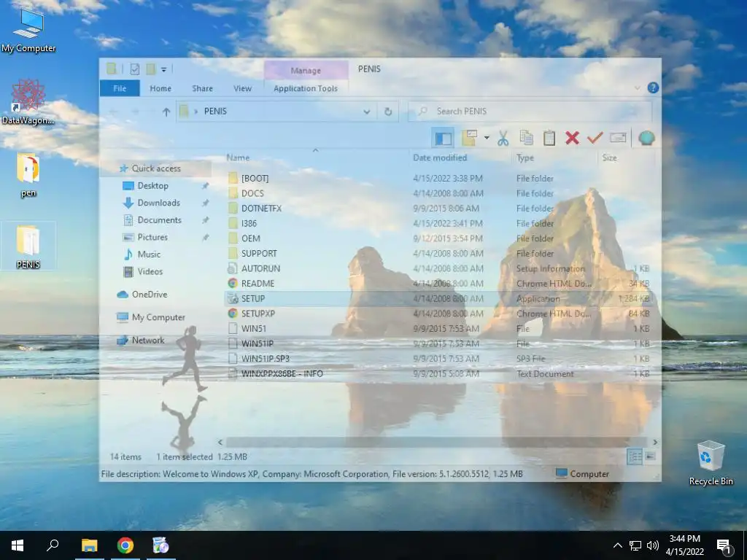Open Customize Quick Access Toolbar dropdown

(x=163, y=70)
